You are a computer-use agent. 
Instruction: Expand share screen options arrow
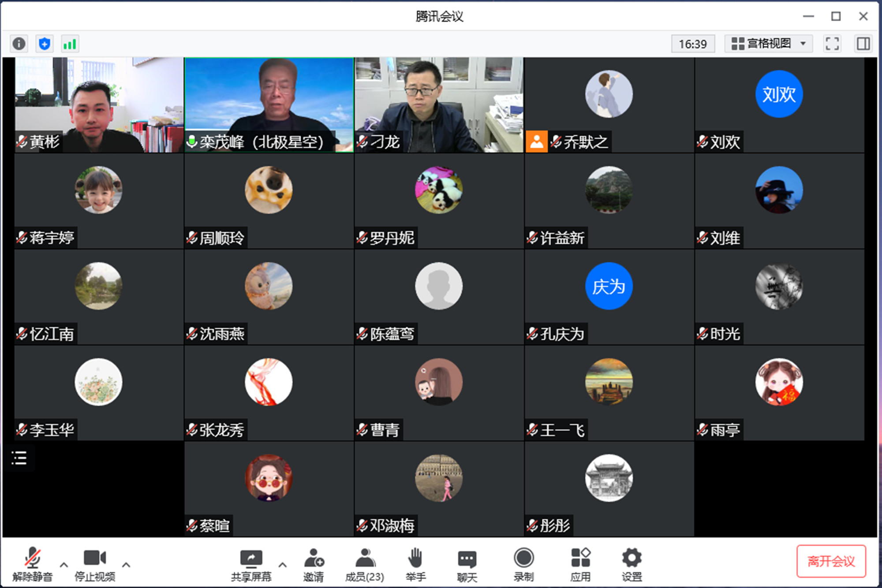click(283, 565)
